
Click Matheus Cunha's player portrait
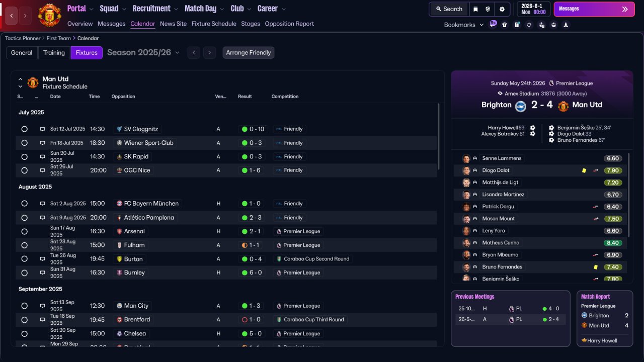[x=466, y=243]
